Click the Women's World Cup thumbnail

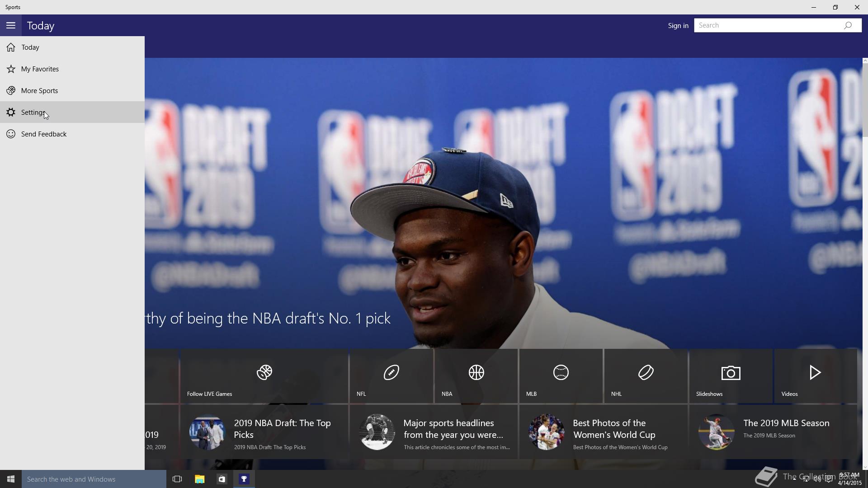click(x=547, y=432)
